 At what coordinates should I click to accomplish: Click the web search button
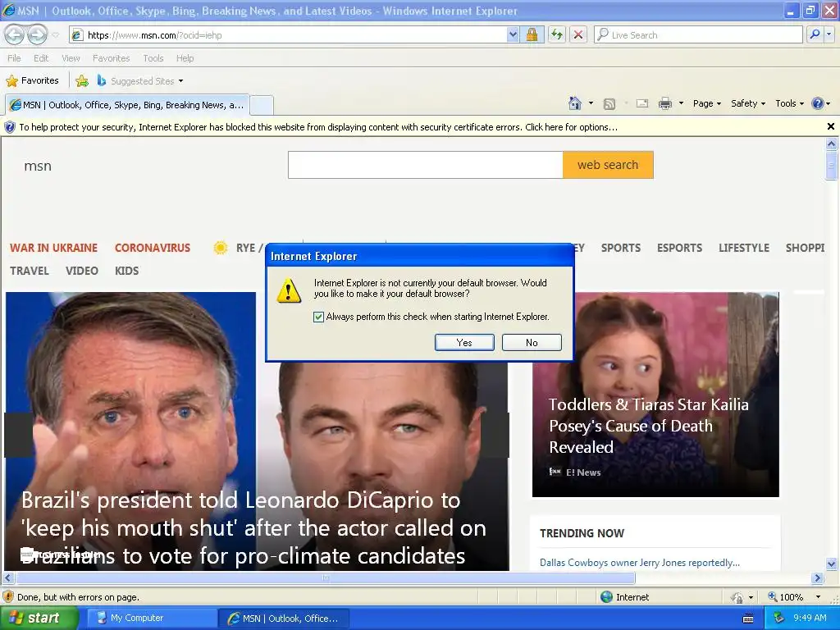coord(608,165)
